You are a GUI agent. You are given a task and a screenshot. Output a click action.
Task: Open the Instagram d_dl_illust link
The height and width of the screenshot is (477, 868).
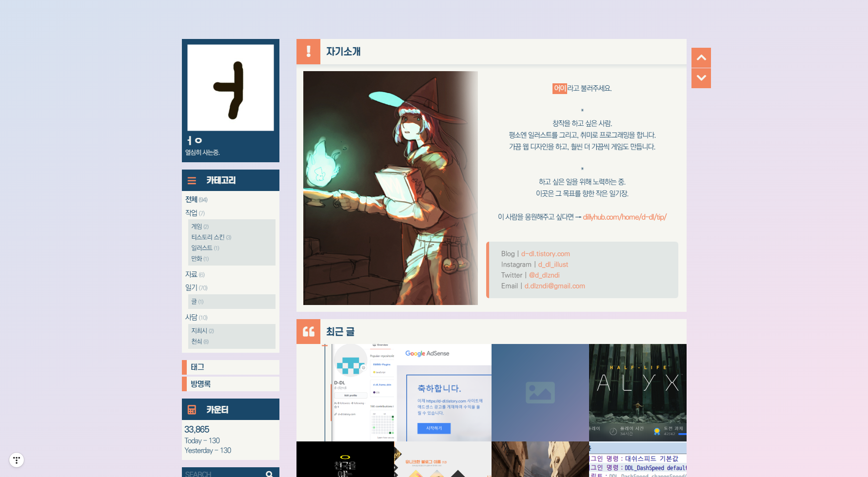coord(553,265)
